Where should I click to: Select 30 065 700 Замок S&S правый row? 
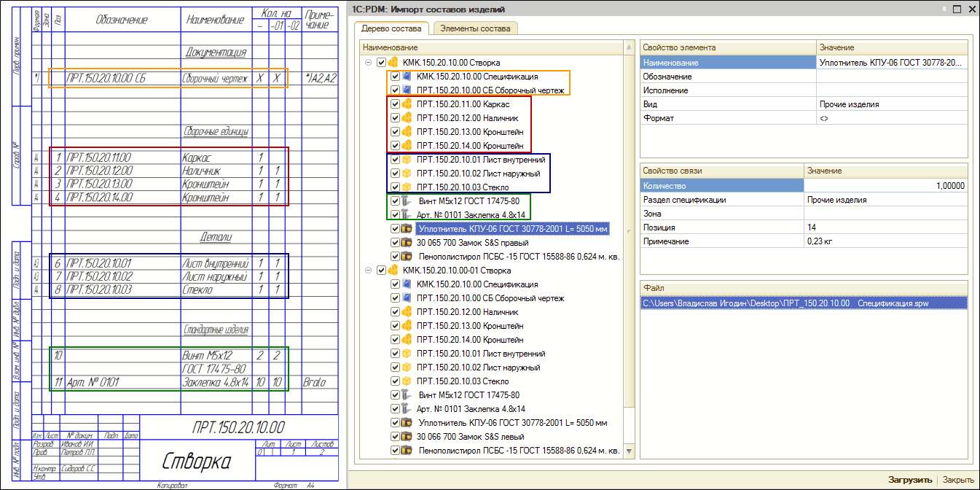coord(472,242)
